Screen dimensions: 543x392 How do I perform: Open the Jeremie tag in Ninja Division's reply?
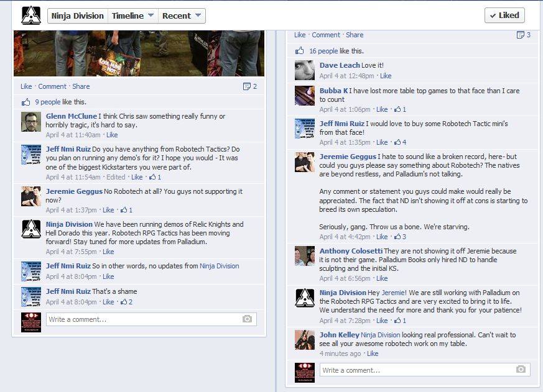[392, 293]
